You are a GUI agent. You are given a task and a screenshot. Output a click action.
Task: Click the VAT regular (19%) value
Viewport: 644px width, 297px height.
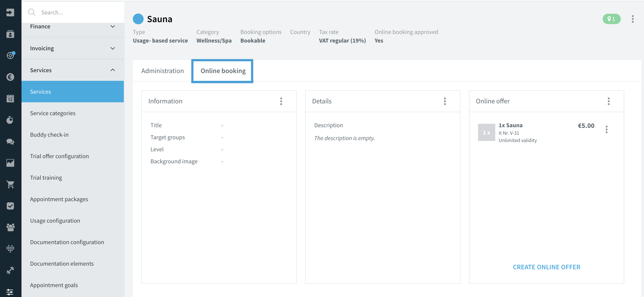[x=342, y=40]
